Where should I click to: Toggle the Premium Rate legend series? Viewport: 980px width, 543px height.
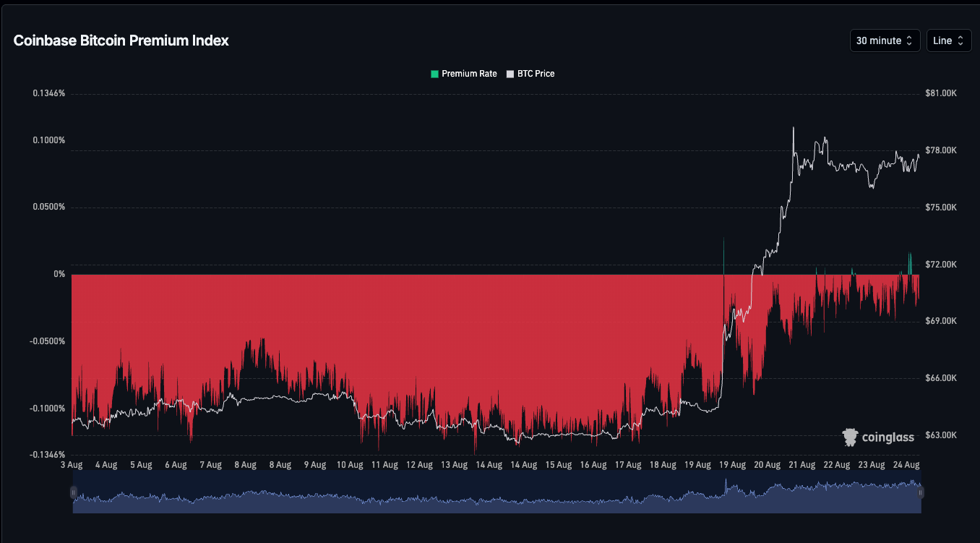coord(463,74)
